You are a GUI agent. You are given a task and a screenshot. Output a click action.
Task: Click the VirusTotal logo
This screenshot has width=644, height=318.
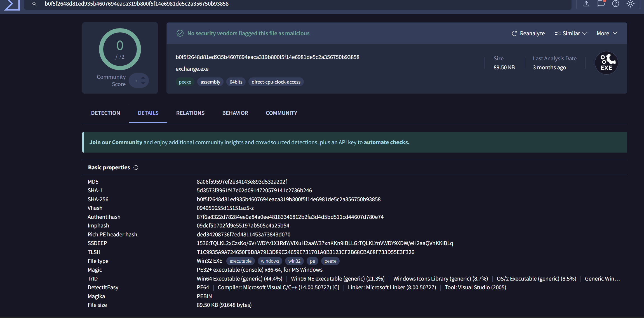click(x=11, y=4)
